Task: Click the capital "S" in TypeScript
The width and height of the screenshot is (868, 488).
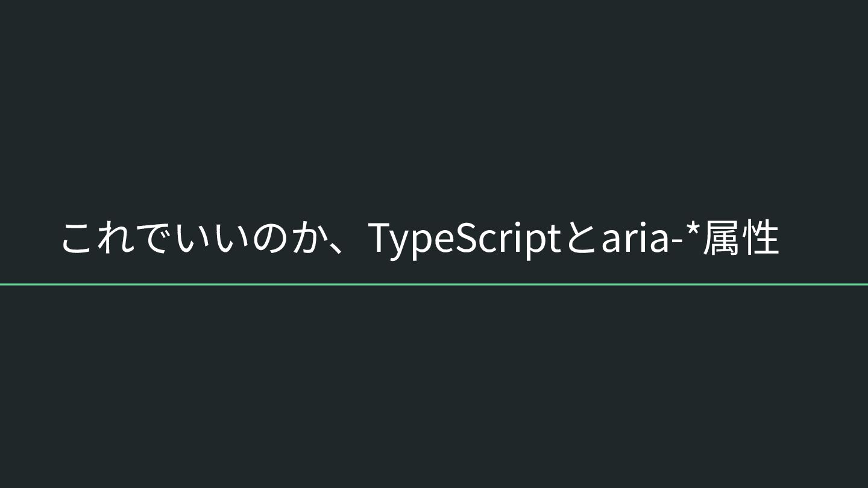Action: coord(466,239)
